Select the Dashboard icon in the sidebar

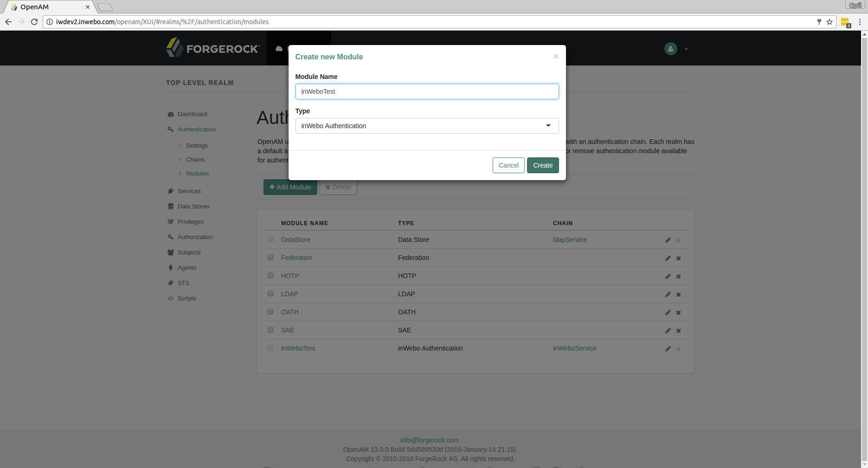[x=171, y=114]
